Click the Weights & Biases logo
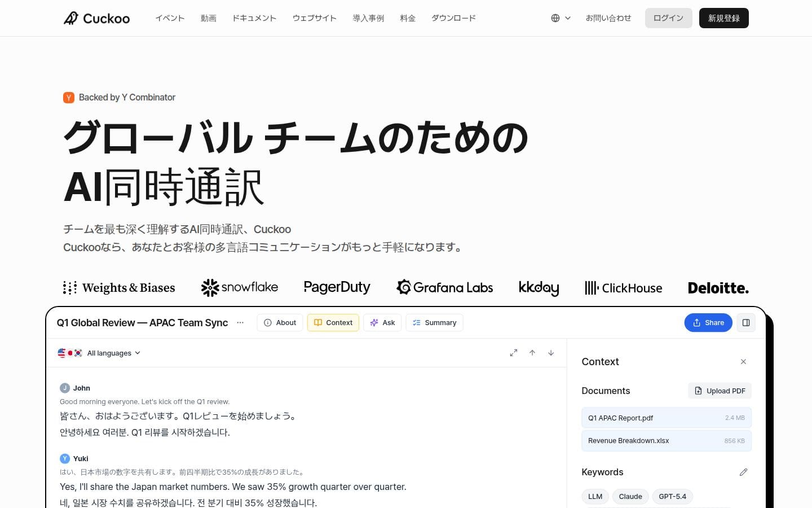The width and height of the screenshot is (812, 508). [x=119, y=288]
